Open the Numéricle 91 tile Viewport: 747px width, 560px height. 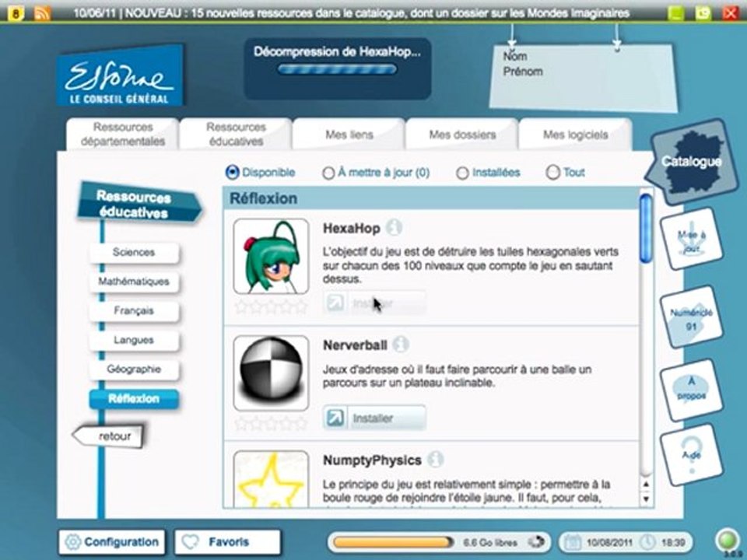click(692, 317)
